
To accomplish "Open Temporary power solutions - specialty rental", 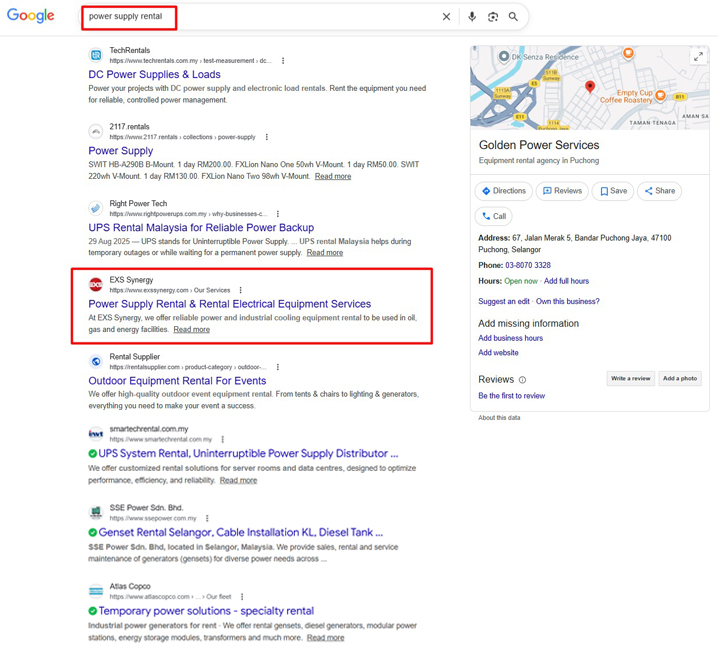I will point(206,611).
